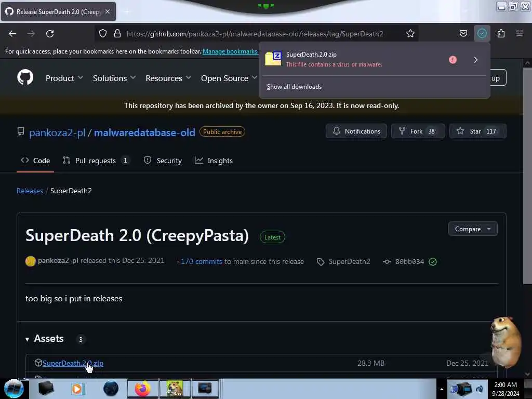The height and width of the screenshot is (399, 532).
Task: Collapse the Assets section triangle
Action: tap(27, 339)
